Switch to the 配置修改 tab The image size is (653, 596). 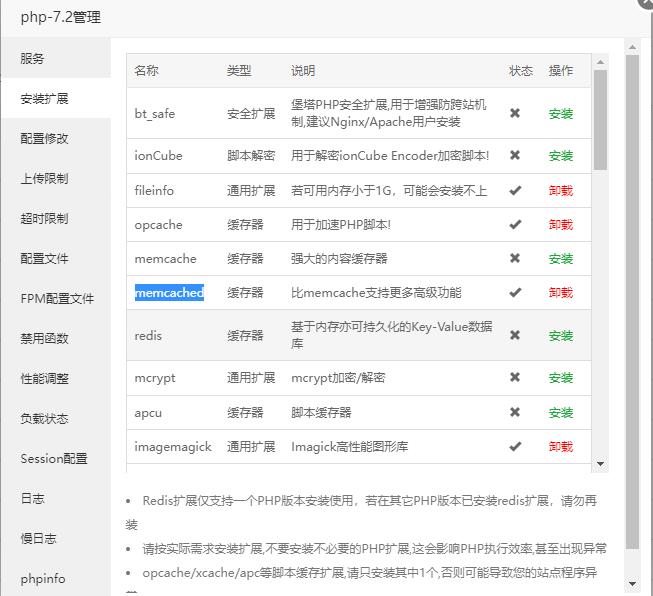click(45, 139)
